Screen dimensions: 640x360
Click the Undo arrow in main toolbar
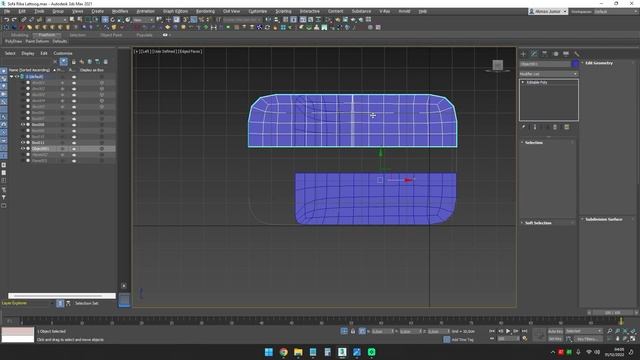(7, 19)
